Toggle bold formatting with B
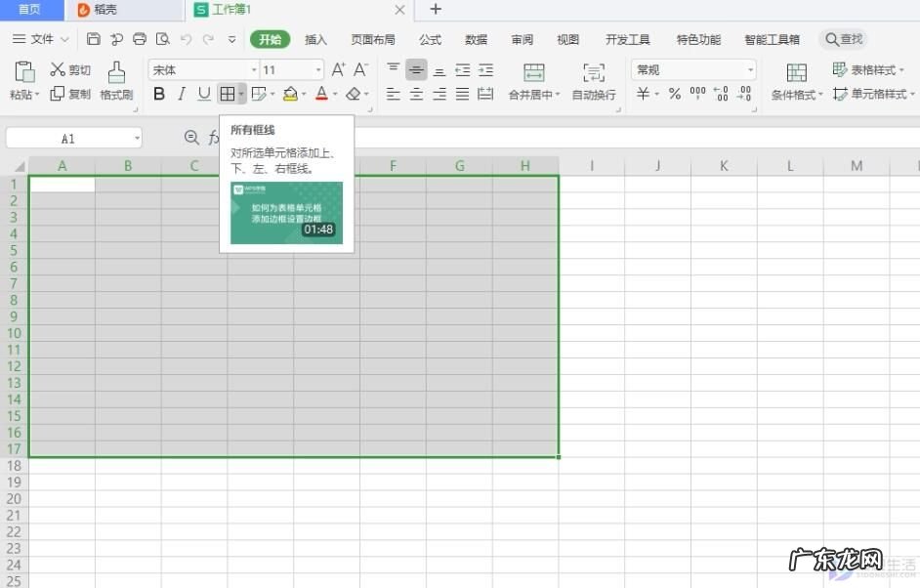 click(159, 94)
